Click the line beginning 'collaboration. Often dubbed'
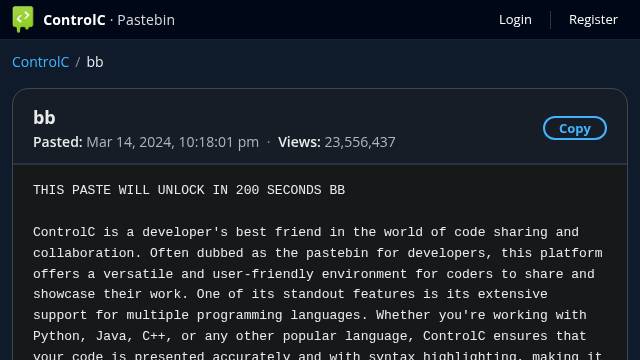 [x=318, y=253]
